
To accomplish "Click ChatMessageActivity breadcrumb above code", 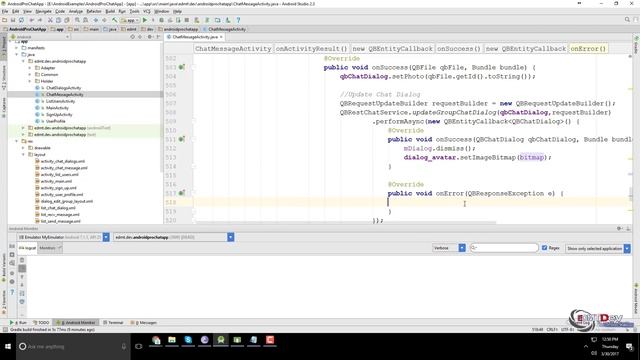I will (233, 49).
